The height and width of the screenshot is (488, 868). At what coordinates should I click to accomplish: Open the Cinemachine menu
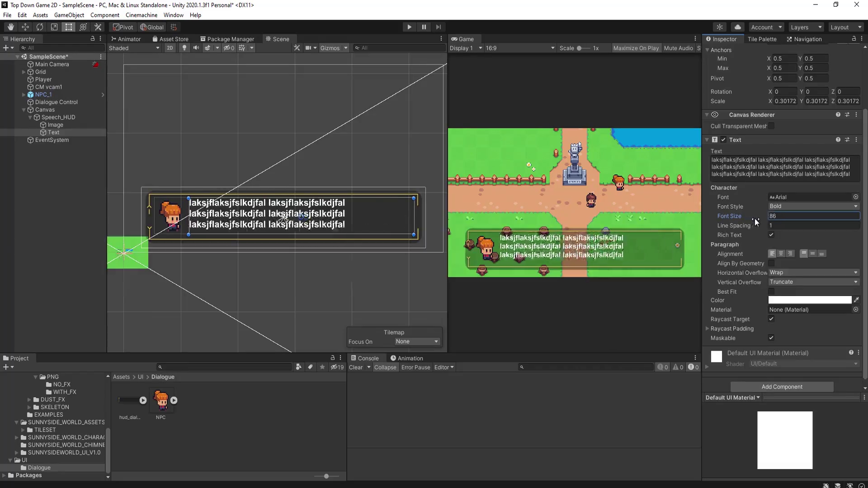[x=141, y=15]
